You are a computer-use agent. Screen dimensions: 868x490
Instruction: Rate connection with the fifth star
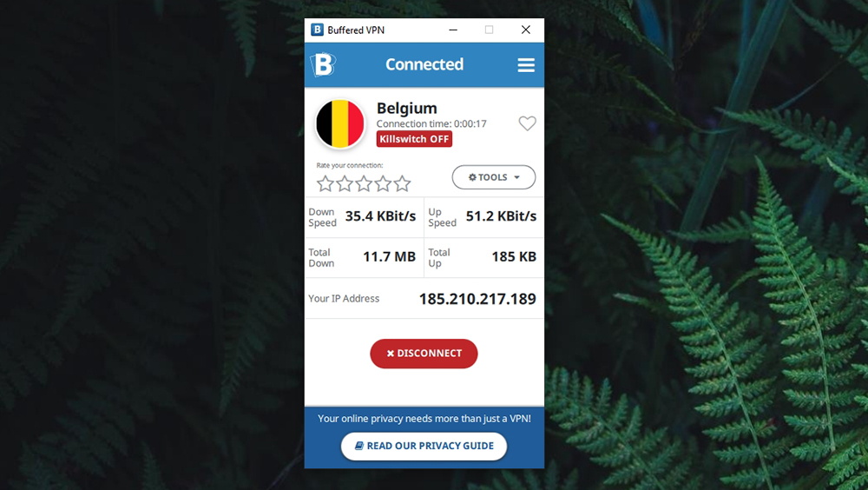point(403,183)
